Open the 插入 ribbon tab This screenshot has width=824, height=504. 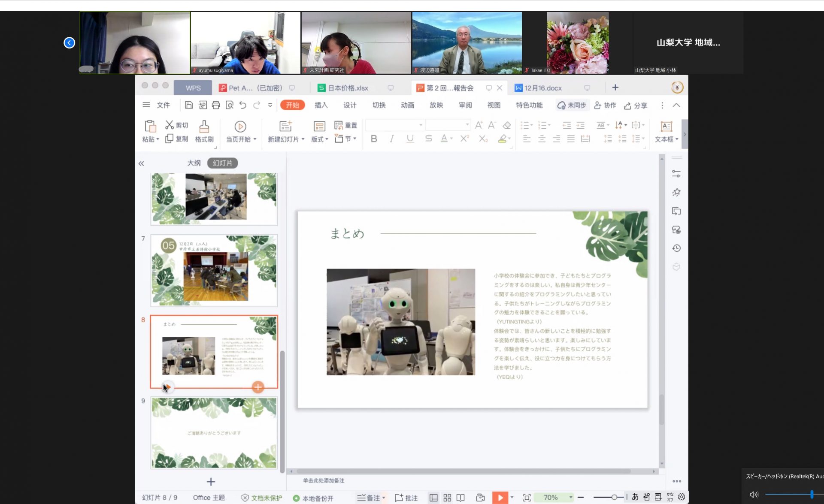pos(321,105)
